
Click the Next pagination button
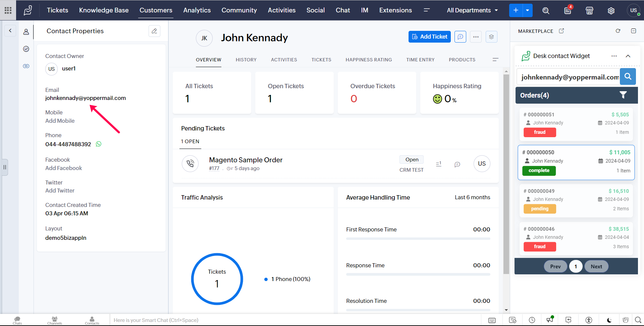click(596, 266)
